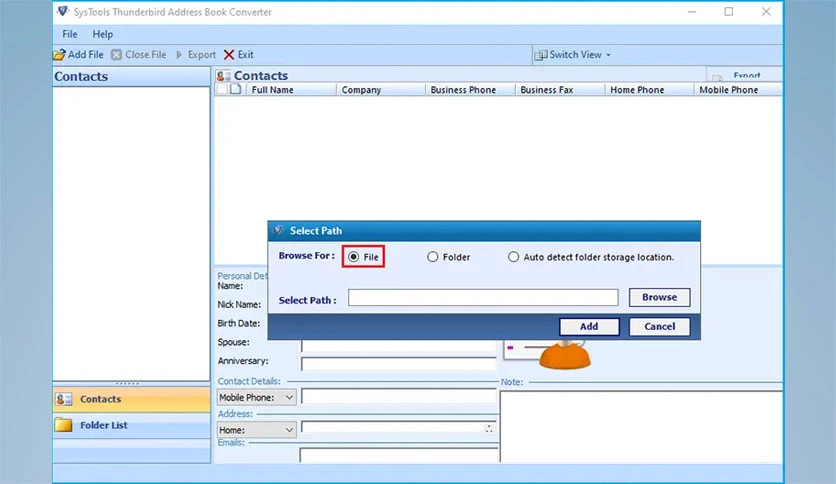Click the Full Name column header
Screen dimensions: 836x484
click(291, 90)
